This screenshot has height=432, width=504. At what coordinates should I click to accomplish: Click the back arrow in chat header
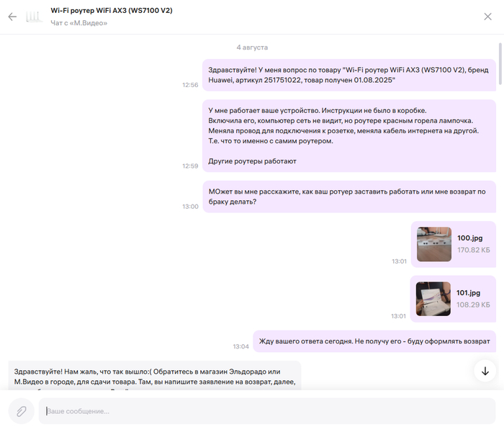(x=12, y=17)
